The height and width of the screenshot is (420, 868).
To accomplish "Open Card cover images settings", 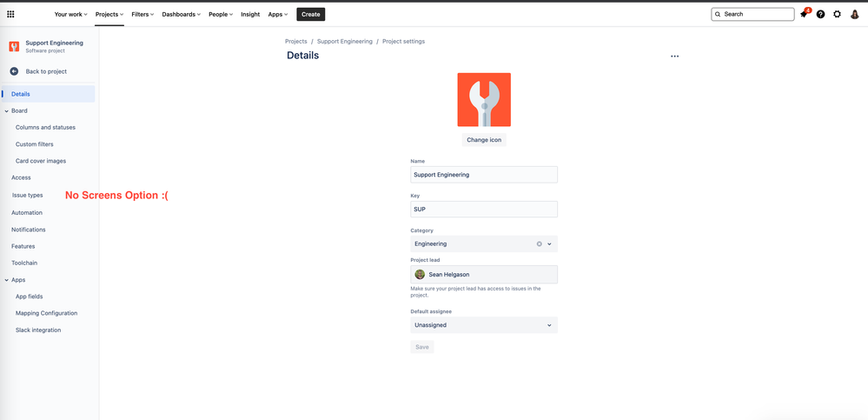I will click(x=41, y=161).
